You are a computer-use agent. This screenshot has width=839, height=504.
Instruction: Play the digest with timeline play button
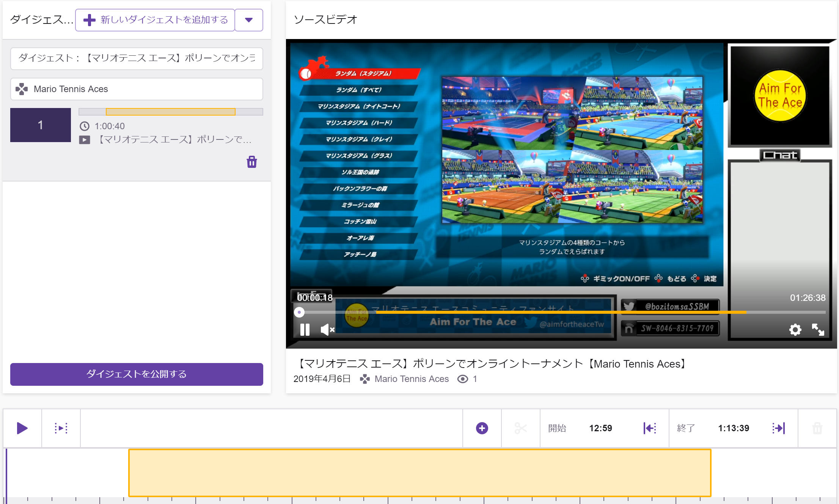point(22,428)
